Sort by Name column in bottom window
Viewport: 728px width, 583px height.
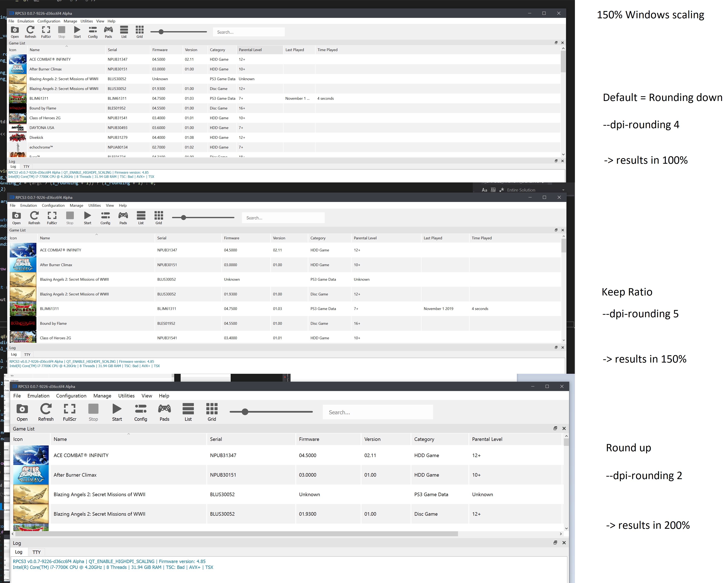[x=60, y=439]
